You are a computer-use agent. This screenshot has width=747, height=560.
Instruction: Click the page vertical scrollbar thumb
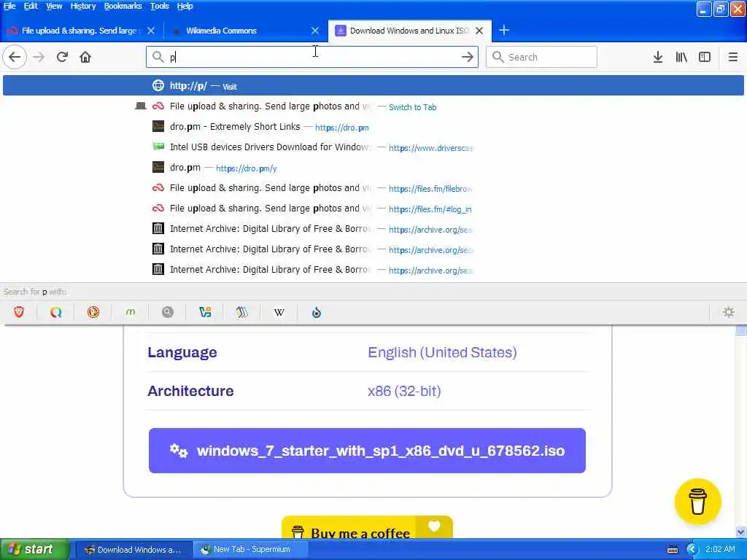[741, 330]
